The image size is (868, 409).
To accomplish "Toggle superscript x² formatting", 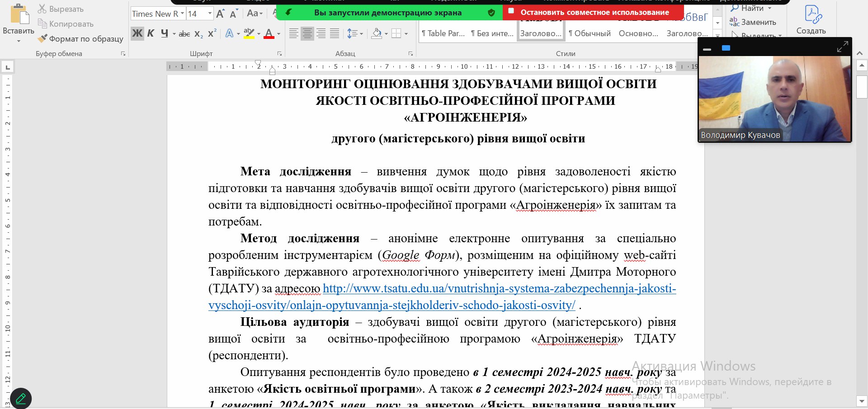I will pos(212,33).
